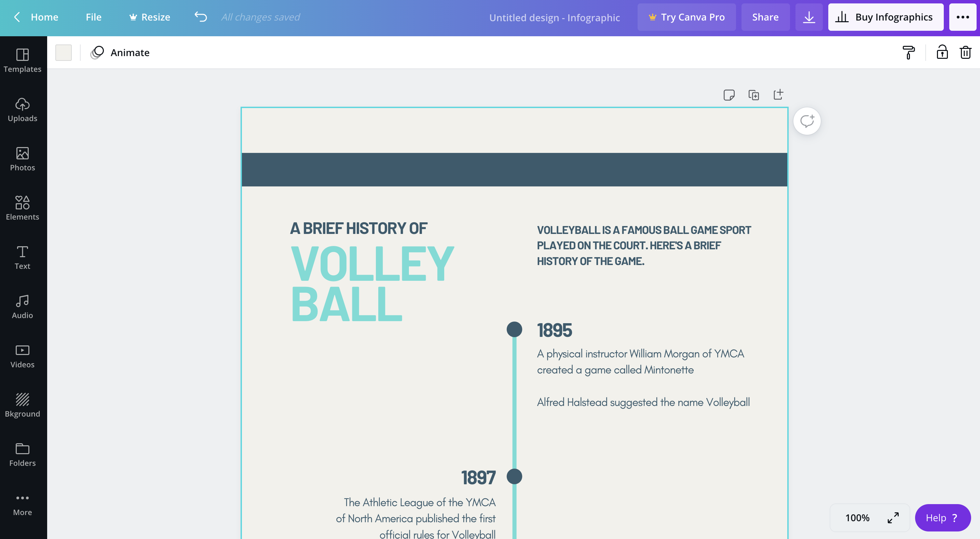Click the Share button
This screenshot has width=980, height=539.
[766, 17]
